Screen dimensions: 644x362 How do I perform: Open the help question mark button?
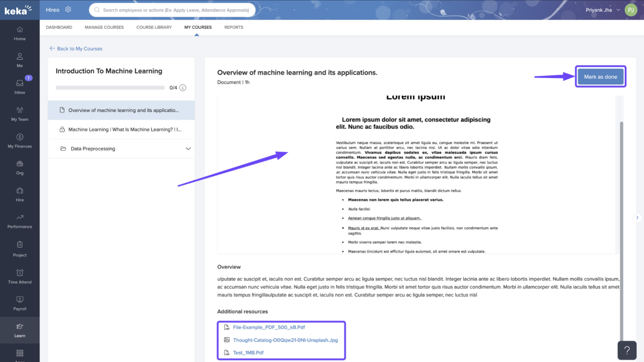(627, 350)
